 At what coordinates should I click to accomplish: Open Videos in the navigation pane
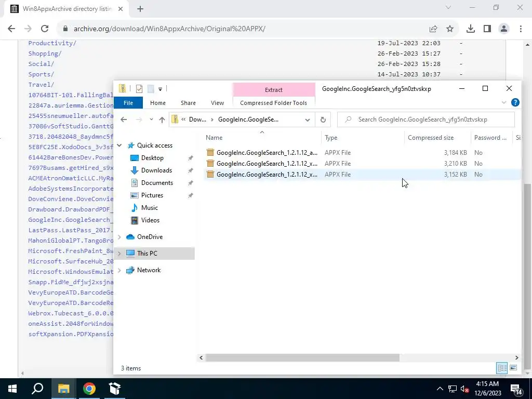150,220
